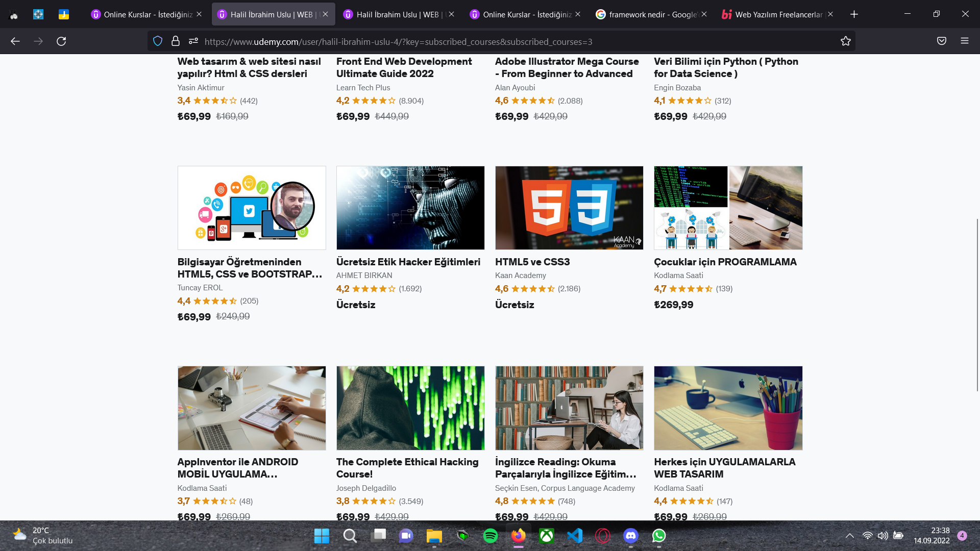Open Front End Web Development Ultimate Guide 2022
Screen dimensions: 980x551
point(404,67)
